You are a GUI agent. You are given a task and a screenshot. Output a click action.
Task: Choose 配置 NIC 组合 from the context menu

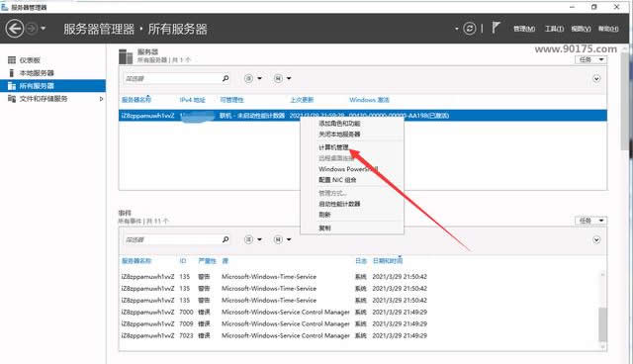click(x=337, y=180)
